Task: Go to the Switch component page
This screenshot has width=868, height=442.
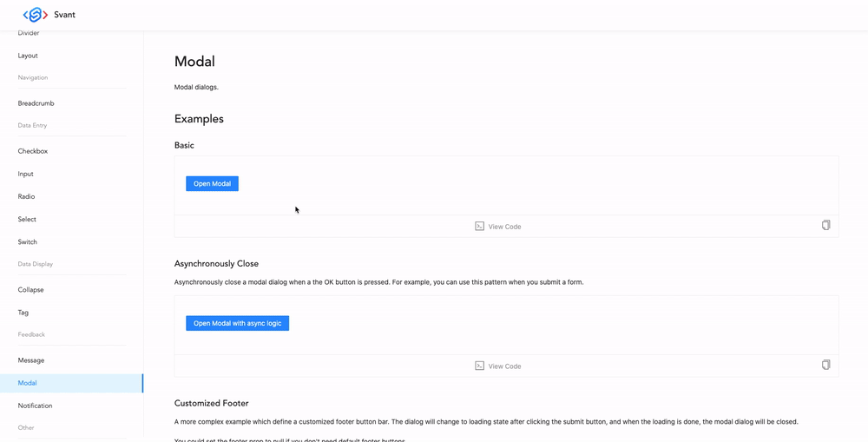Action: [28, 242]
